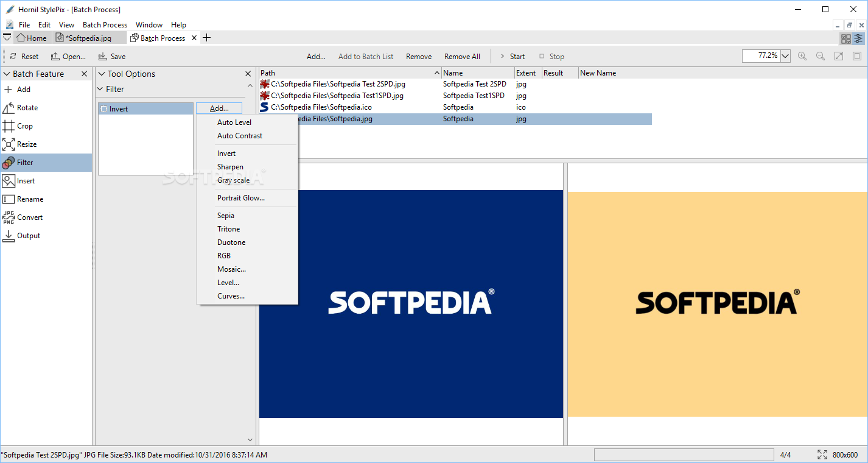Open a new tab with plus icon

coord(206,38)
